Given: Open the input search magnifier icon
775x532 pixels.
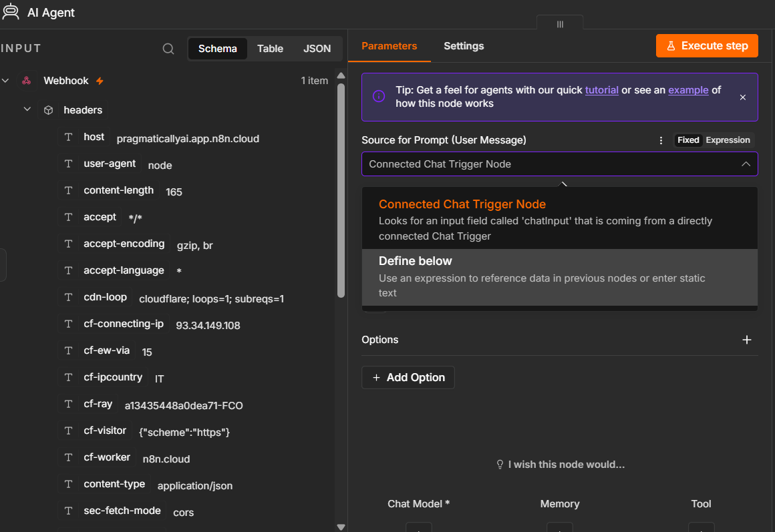Looking at the screenshot, I should tap(168, 49).
